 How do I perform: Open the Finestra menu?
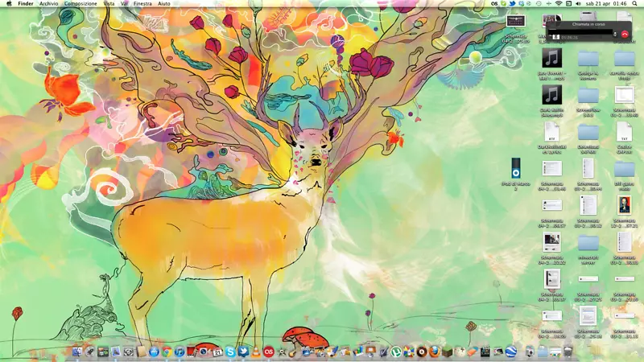[x=142, y=4]
